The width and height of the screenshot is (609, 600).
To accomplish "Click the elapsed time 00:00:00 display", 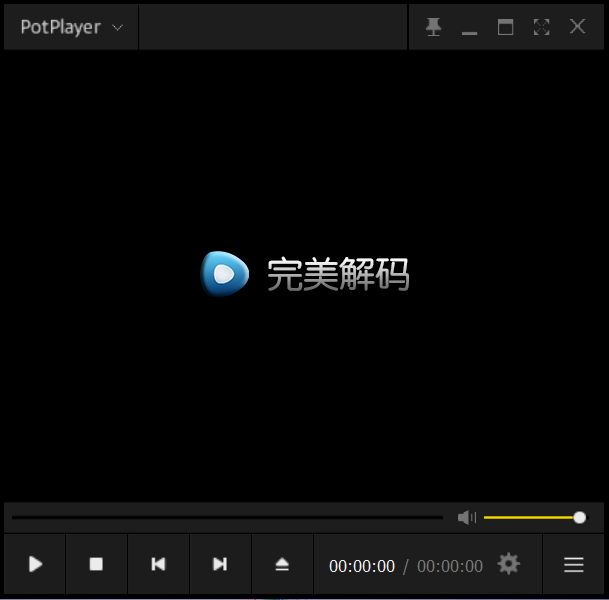I will pos(362,566).
